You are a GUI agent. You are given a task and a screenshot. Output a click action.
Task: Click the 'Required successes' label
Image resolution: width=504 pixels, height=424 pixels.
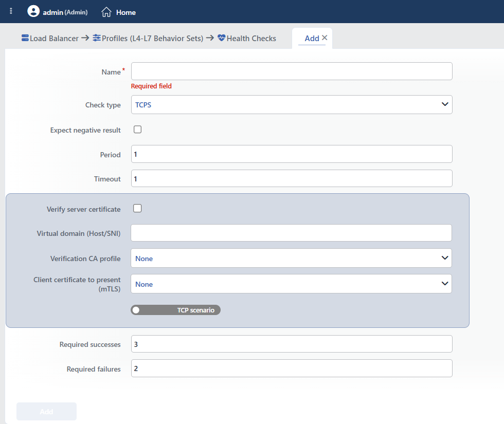click(90, 344)
